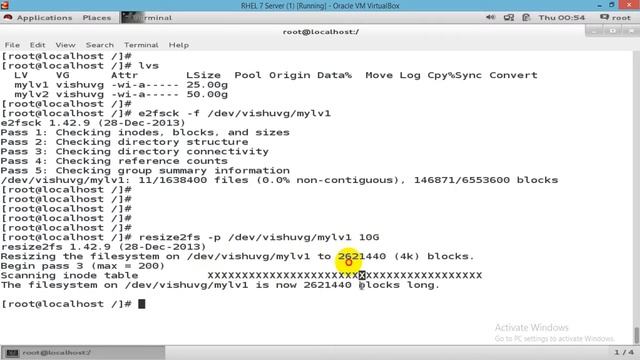Click the terminal icon in bottom taskbar
The width and height of the screenshot is (640, 360).
pyautogui.click(x=12, y=353)
